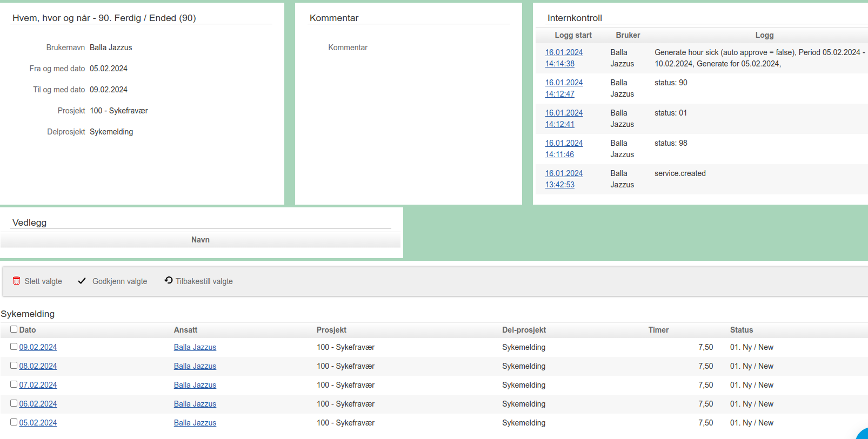Sort by the Status column header

click(x=742, y=330)
